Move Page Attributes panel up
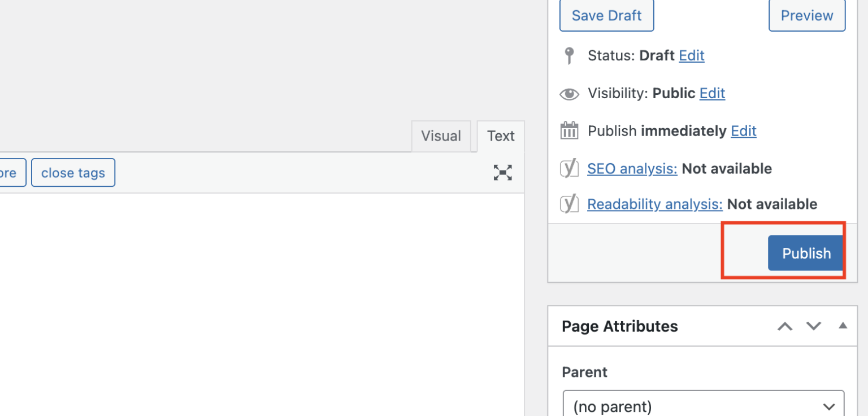This screenshot has width=868, height=416. coord(785,326)
